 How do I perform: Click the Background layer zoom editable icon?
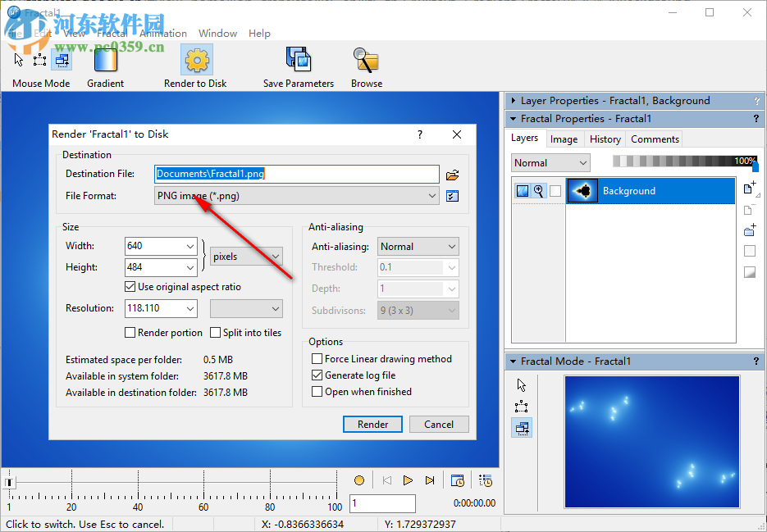(539, 191)
